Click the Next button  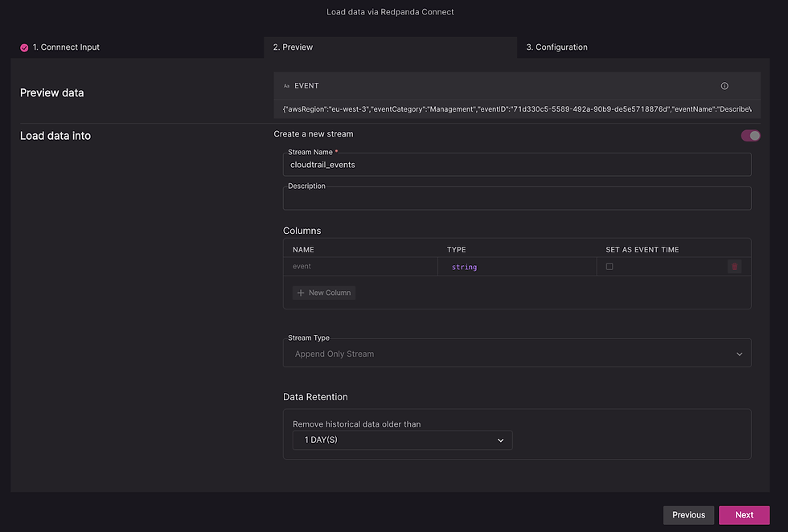coord(744,515)
